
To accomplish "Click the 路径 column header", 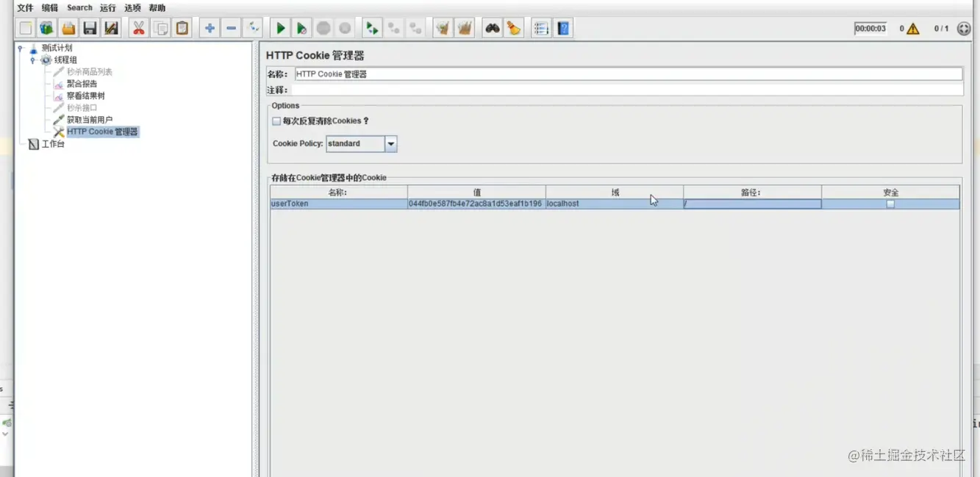I will point(752,193).
